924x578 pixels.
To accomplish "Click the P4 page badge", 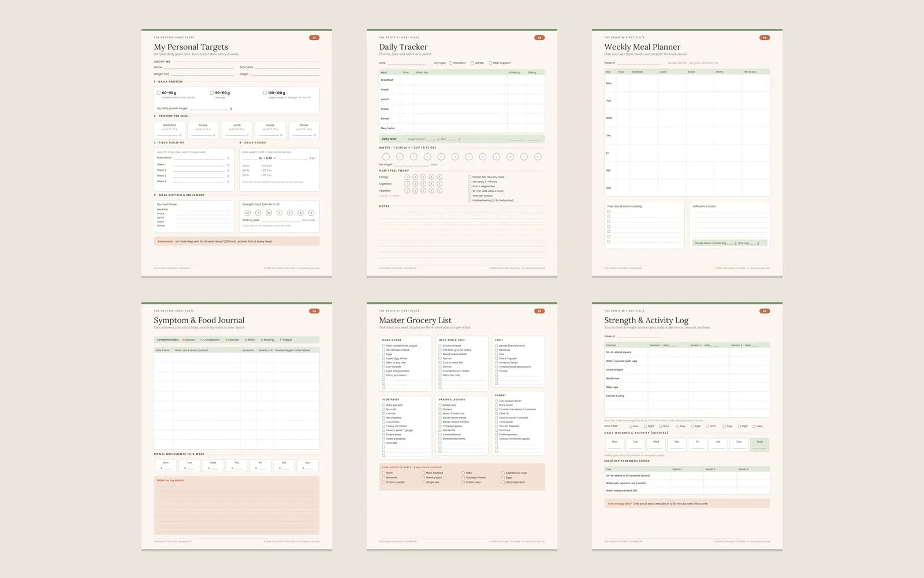I will [314, 311].
